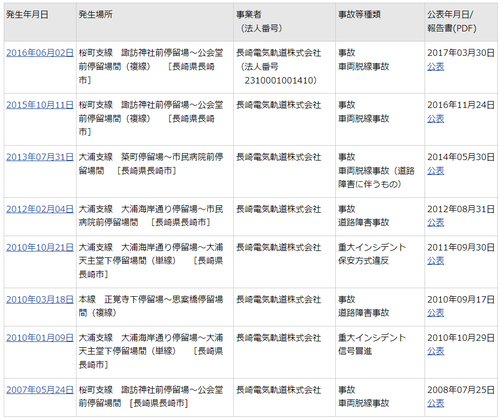
Task: Open 公表 report published 2016年11月24日
Action: (436, 119)
